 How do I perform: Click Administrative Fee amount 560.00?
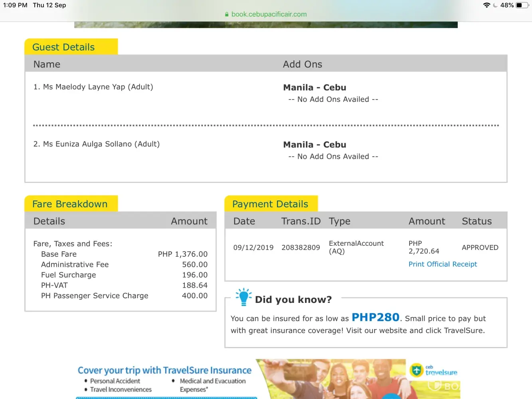pos(195,265)
